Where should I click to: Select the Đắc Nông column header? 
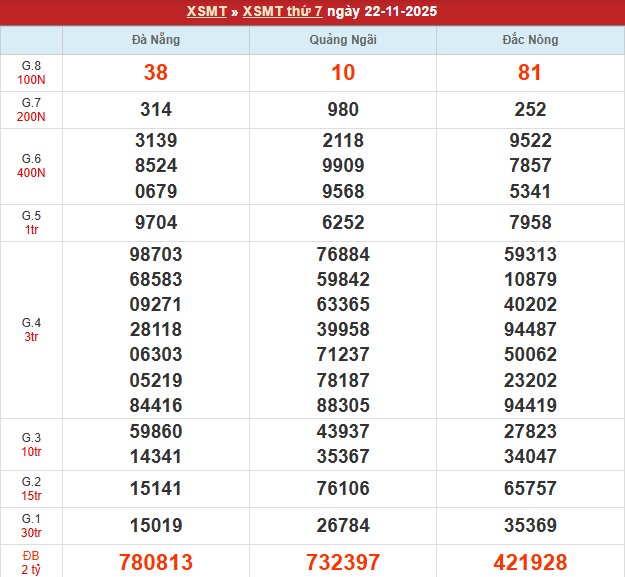(530, 40)
